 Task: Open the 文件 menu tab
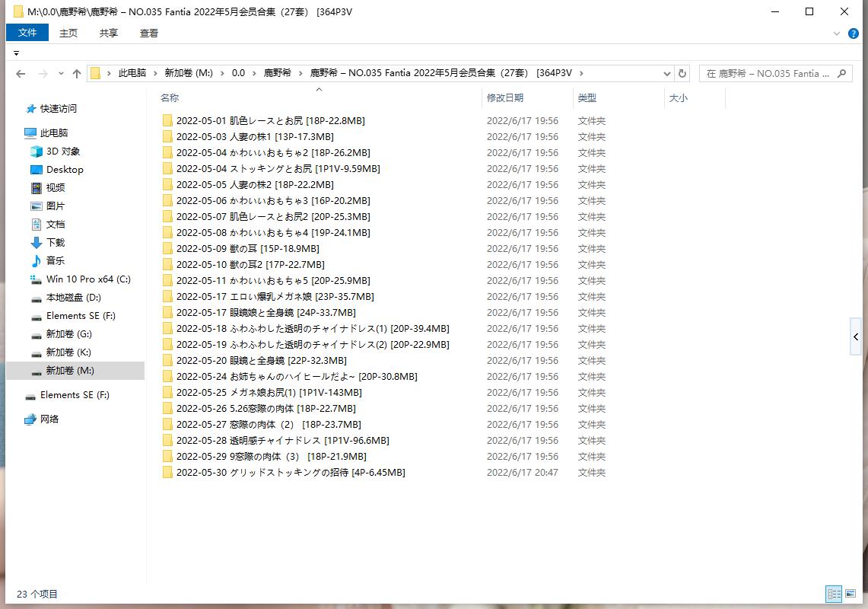tap(27, 33)
